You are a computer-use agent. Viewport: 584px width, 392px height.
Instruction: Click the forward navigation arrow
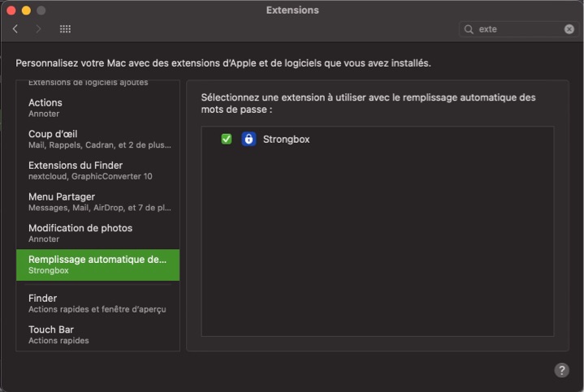38,29
